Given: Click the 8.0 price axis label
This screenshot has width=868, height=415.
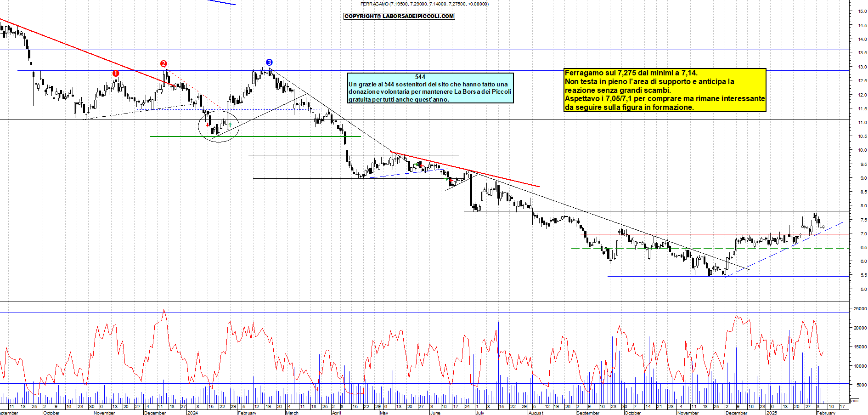Looking at the screenshot, I should 863,206.
